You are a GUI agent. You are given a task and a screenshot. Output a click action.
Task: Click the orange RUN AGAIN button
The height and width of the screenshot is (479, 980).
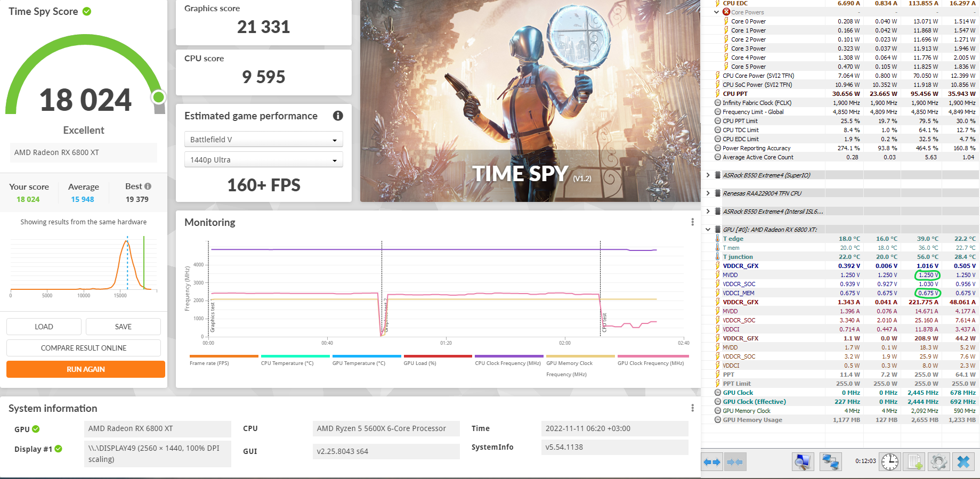pyautogui.click(x=86, y=369)
